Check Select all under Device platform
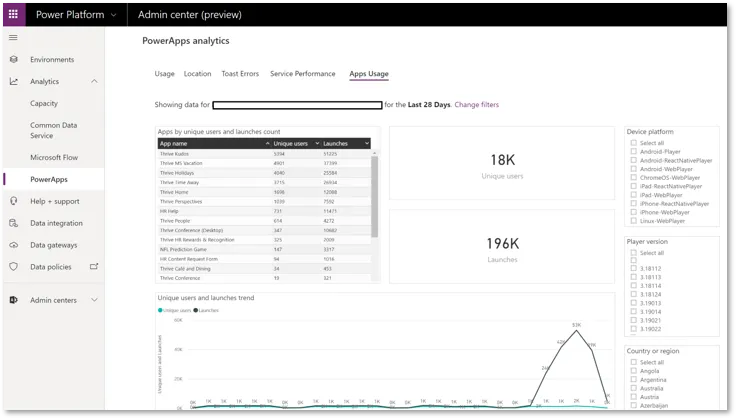 coord(634,143)
